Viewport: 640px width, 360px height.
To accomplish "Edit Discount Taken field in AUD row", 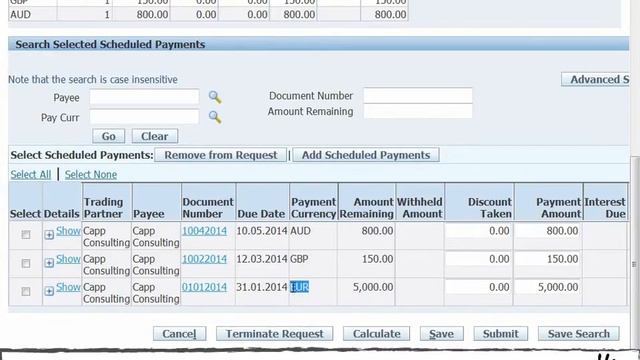I will pyautogui.click(x=478, y=231).
